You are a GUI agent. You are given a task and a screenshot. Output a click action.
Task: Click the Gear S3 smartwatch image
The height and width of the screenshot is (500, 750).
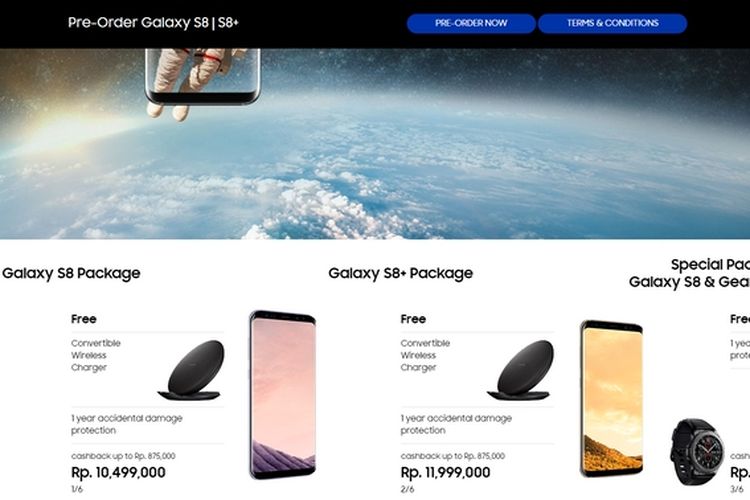click(697, 451)
